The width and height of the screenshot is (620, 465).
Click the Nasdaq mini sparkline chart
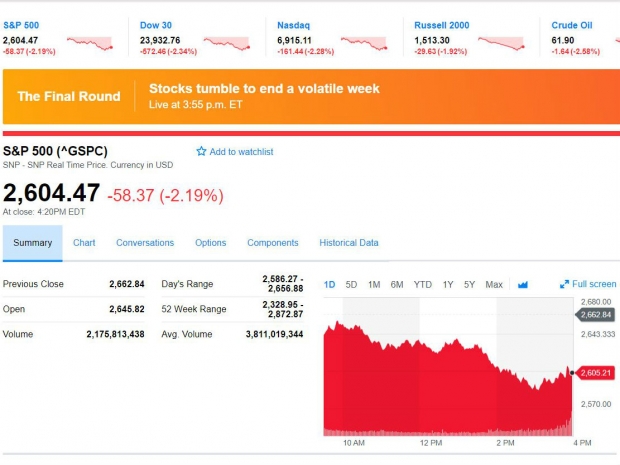tap(363, 43)
